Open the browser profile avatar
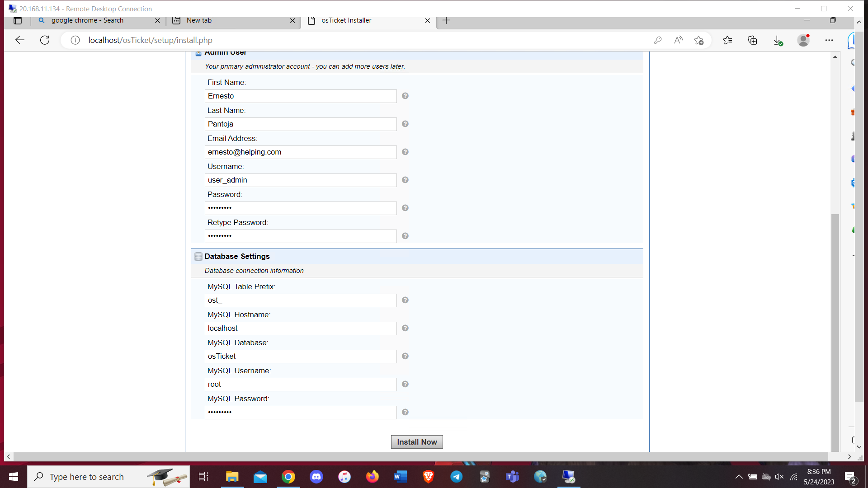The image size is (868, 488). pos(803,40)
